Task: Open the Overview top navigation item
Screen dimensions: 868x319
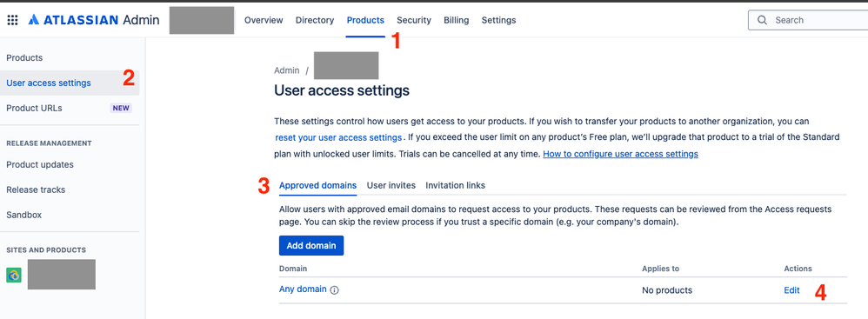Action: tap(264, 20)
